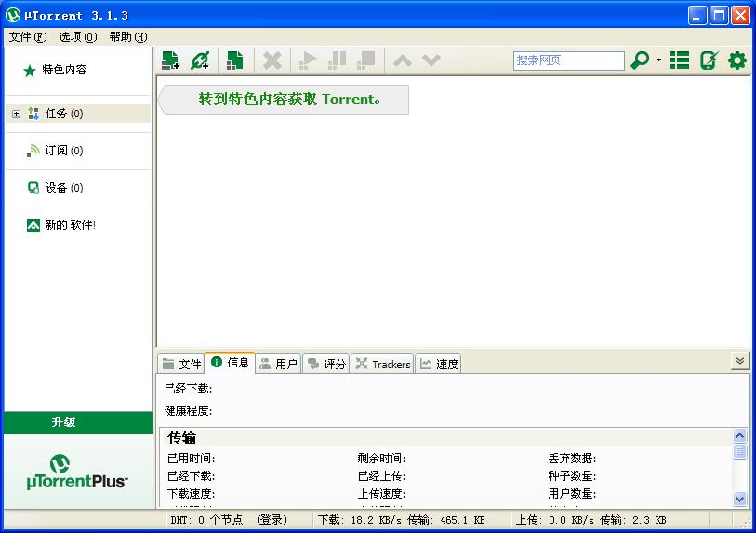Click the µTorrentPlus logo banner

coord(77,472)
